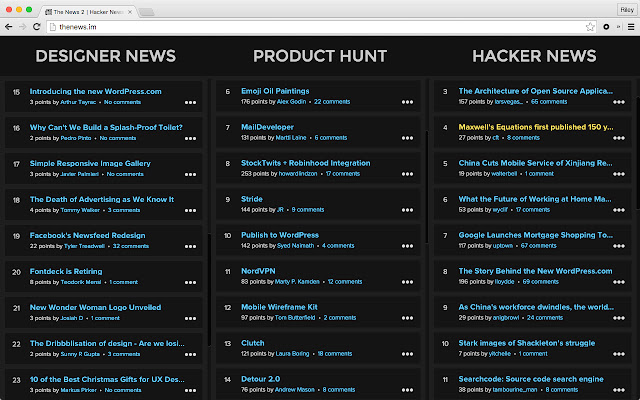This screenshot has height=400, width=640.
Task: Open a new tab next to The News
Action: [x=146, y=10]
